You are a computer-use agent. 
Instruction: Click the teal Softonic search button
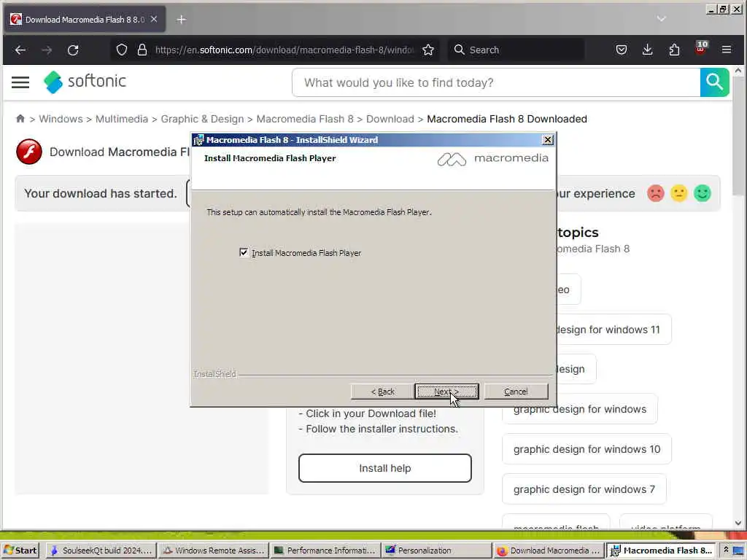(715, 82)
